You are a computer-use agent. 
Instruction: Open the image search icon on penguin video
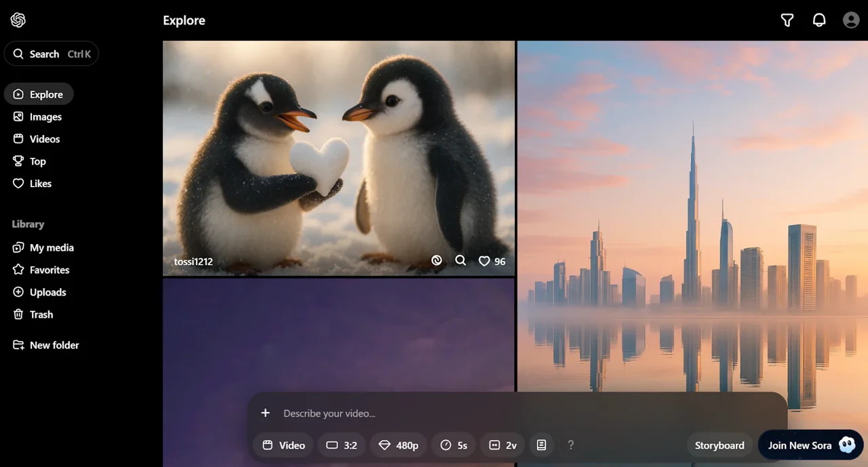pyautogui.click(x=460, y=260)
